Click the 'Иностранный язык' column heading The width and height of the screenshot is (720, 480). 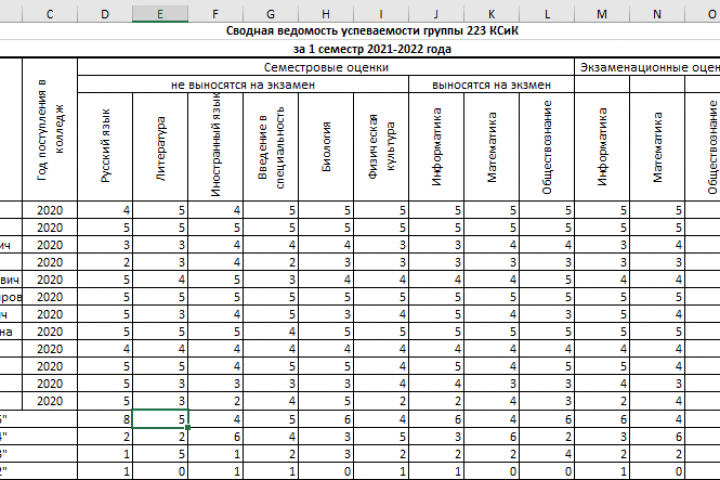pyautogui.click(x=215, y=147)
